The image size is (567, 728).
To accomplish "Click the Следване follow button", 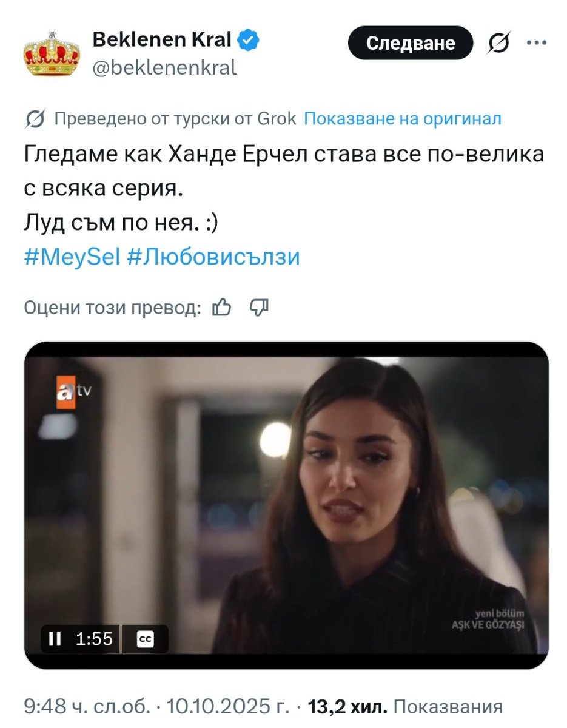I will [x=411, y=43].
